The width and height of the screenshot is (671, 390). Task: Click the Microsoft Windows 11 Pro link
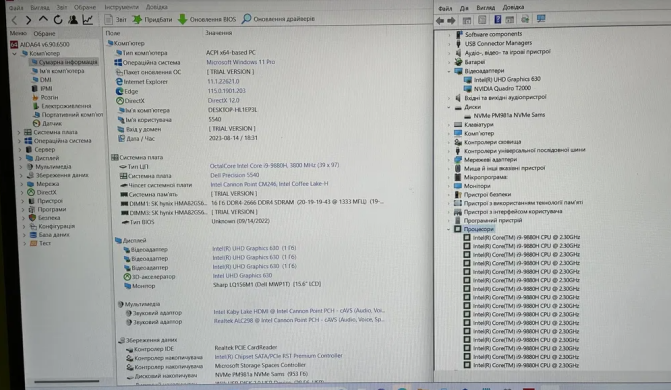[240, 62]
